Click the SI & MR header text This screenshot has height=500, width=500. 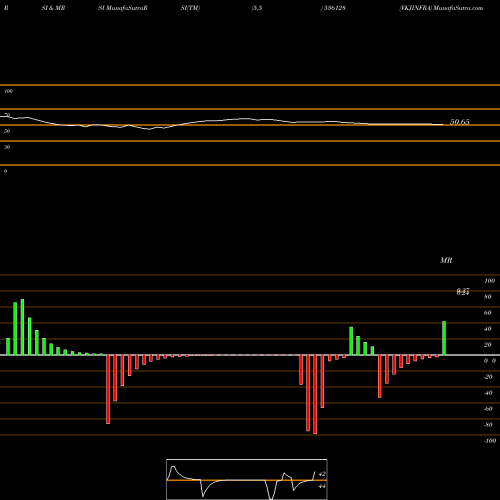[53, 8]
